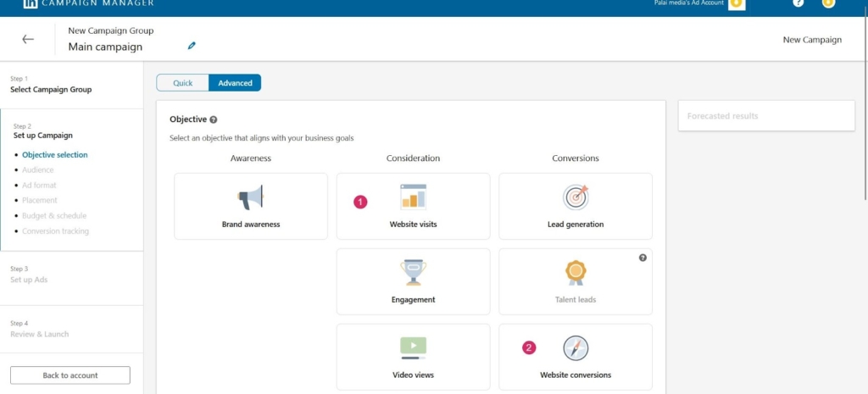
Task: Select Objective selection in sidebar
Action: [54, 155]
